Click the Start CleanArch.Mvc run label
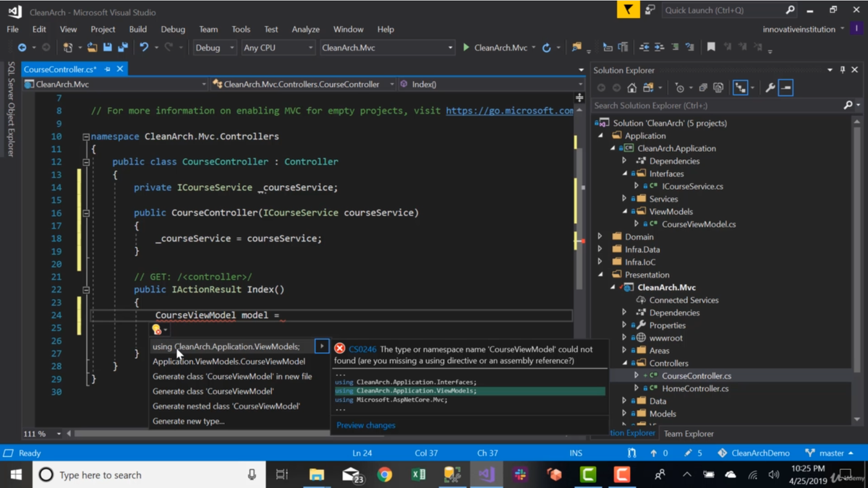Image resolution: width=868 pixels, height=488 pixels. tap(499, 48)
